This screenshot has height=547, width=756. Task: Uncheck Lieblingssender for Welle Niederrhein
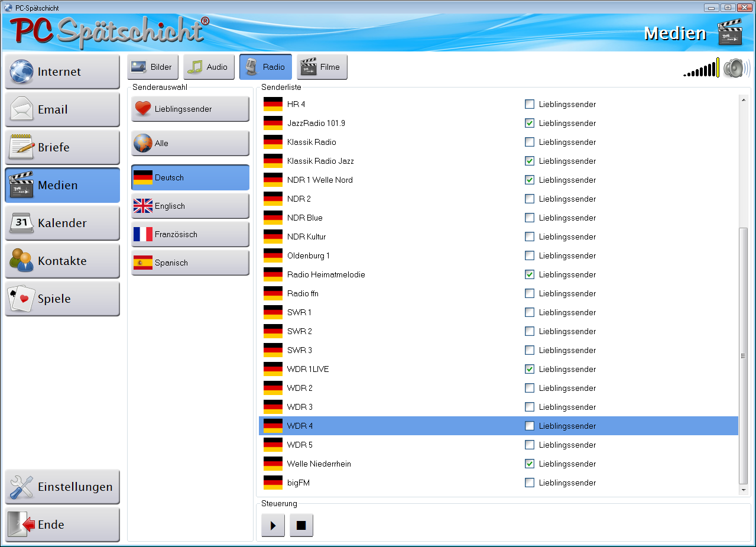click(530, 464)
